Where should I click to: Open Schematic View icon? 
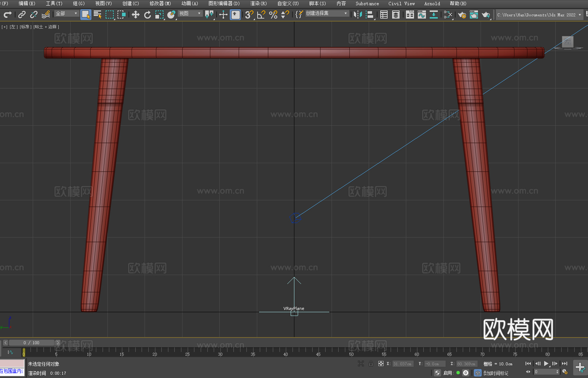[448, 14]
